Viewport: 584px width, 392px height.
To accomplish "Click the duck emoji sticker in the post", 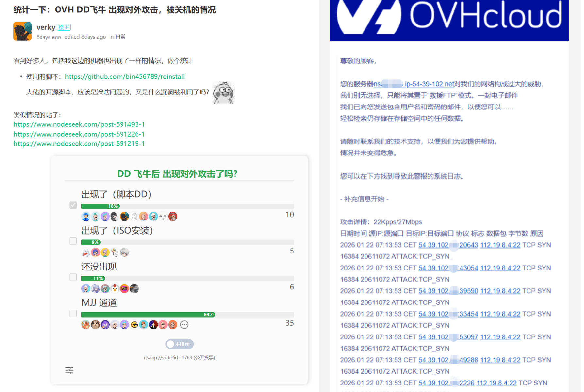I will (x=223, y=92).
